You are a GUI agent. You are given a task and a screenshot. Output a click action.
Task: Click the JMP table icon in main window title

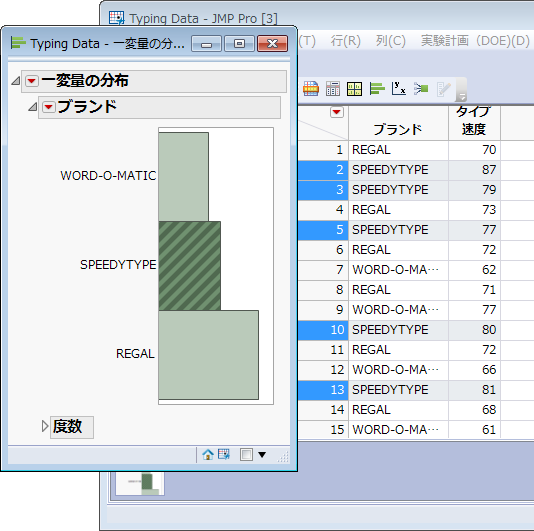tap(116, 18)
